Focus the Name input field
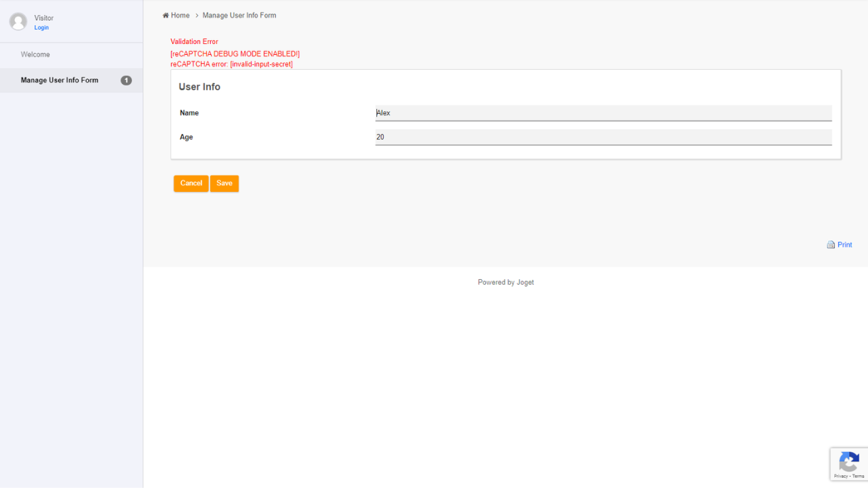The width and height of the screenshot is (868, 488). [x=603, y=113]
